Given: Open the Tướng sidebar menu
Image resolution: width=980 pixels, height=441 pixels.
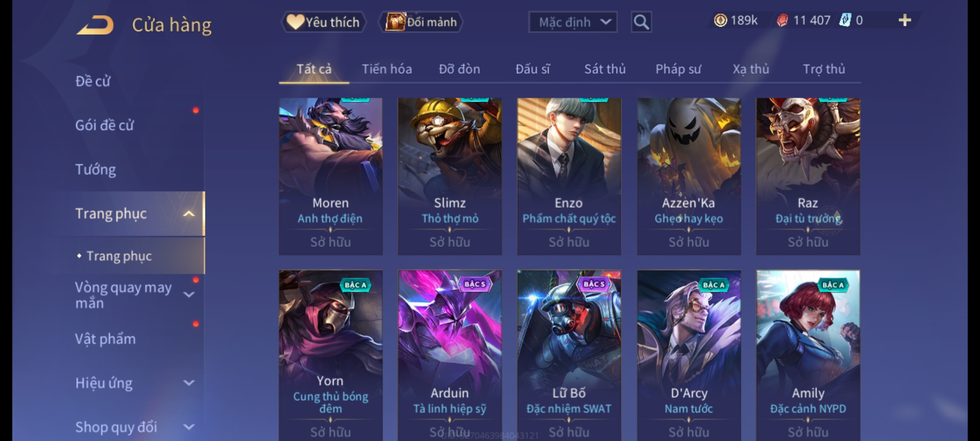Looking at the screenshot, I should 96,169.
